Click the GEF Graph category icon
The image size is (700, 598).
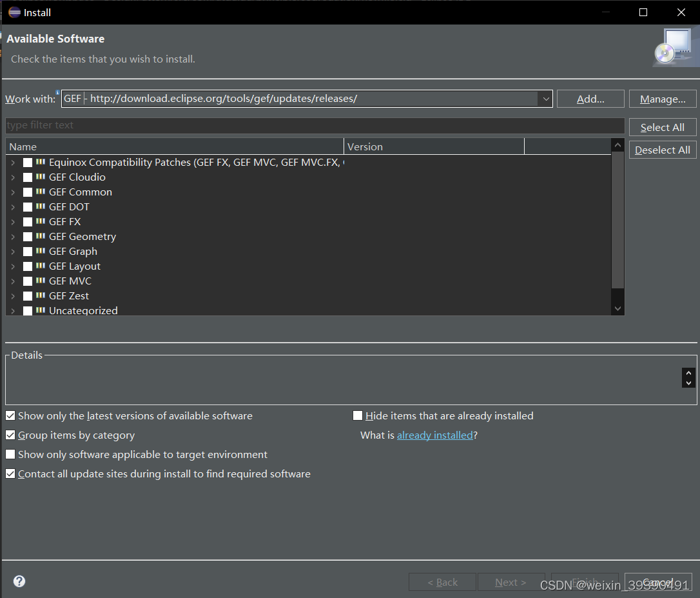pos(41,251)
